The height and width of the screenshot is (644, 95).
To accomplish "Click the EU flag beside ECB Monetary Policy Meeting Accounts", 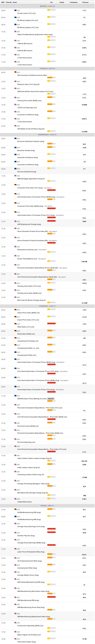I will click(x=15, y=396).
